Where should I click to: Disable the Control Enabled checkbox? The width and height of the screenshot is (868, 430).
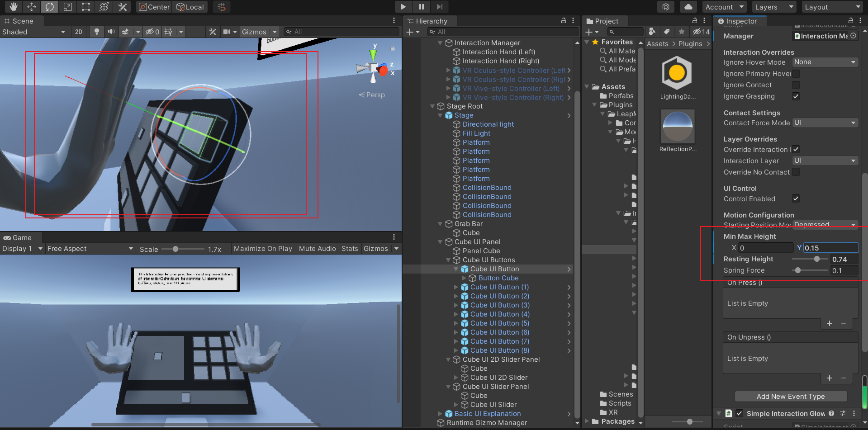click(x=796, y=198)
